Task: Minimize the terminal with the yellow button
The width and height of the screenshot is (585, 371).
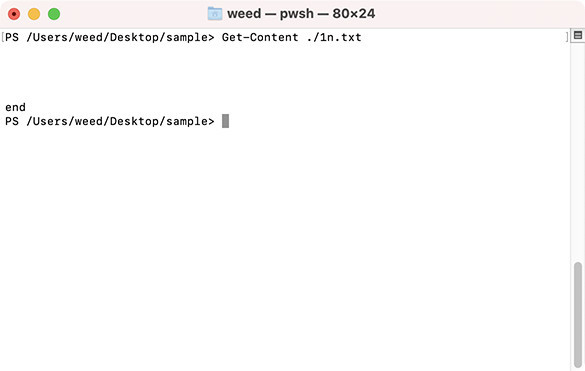Action: tap(34, 14)
